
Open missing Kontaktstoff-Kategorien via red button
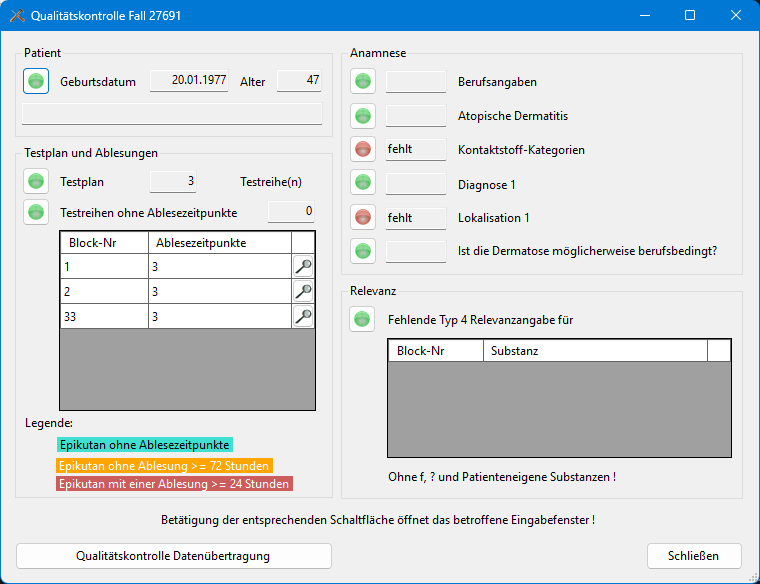[x=363, y=150]
